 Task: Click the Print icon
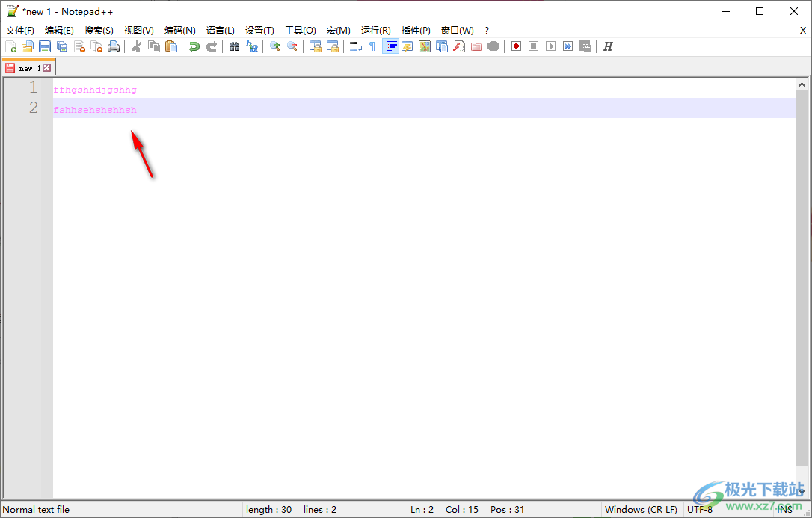[x=113, y=46]
